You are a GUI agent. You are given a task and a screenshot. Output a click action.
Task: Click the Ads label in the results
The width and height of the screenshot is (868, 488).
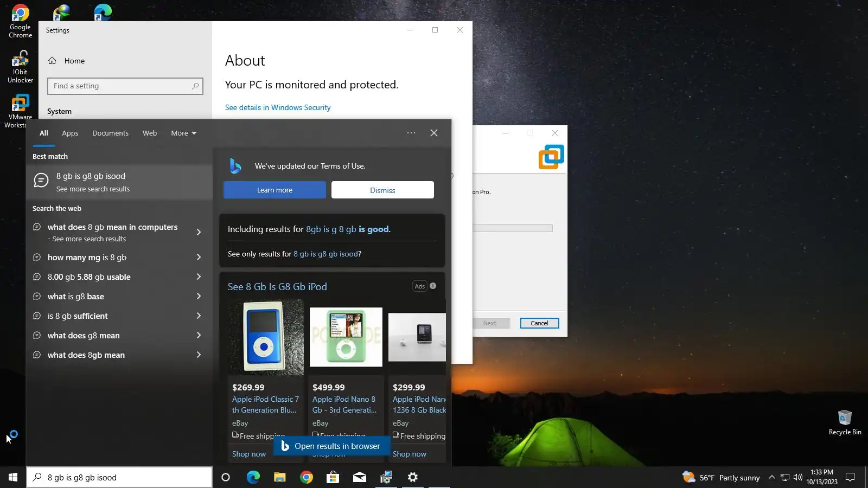[419, 286]
